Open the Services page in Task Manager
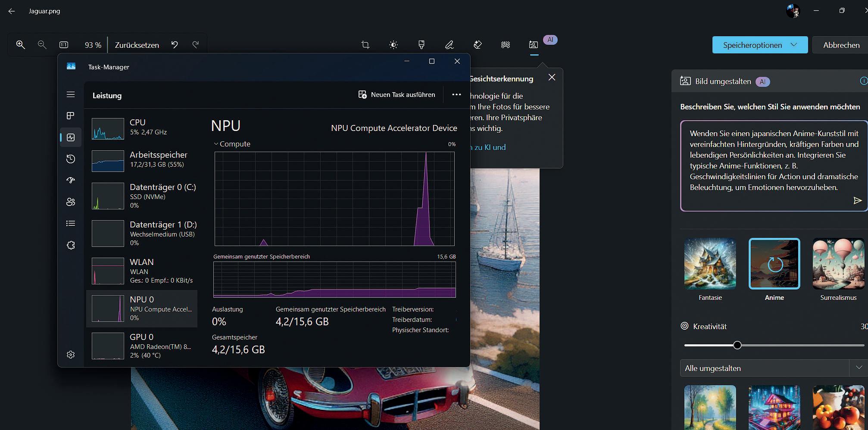 pos(71,245)
